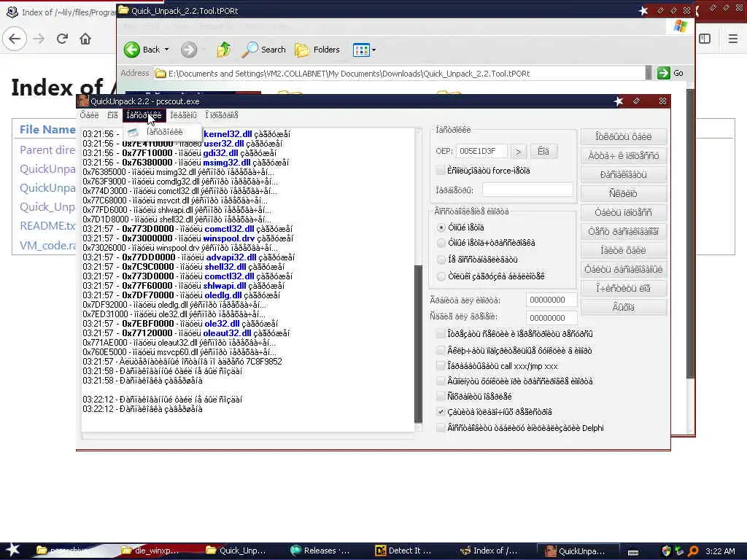This screenshot has height=560, width=747.
Task: Click the Explorer Views icon
Action: (360, 50)
